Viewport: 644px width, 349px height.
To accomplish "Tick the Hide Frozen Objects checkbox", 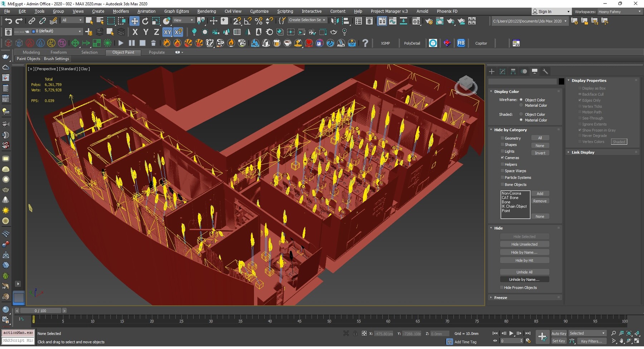I will 502,288.
